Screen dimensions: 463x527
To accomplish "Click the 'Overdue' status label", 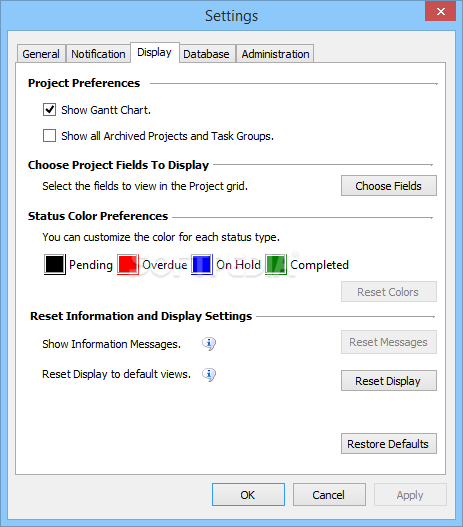I will pos(165,265).
